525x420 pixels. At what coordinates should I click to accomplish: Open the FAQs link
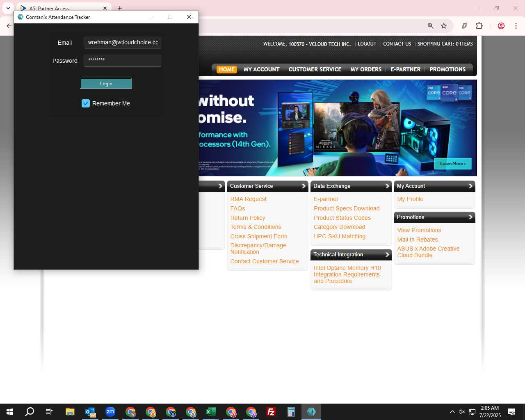point(237,208)
